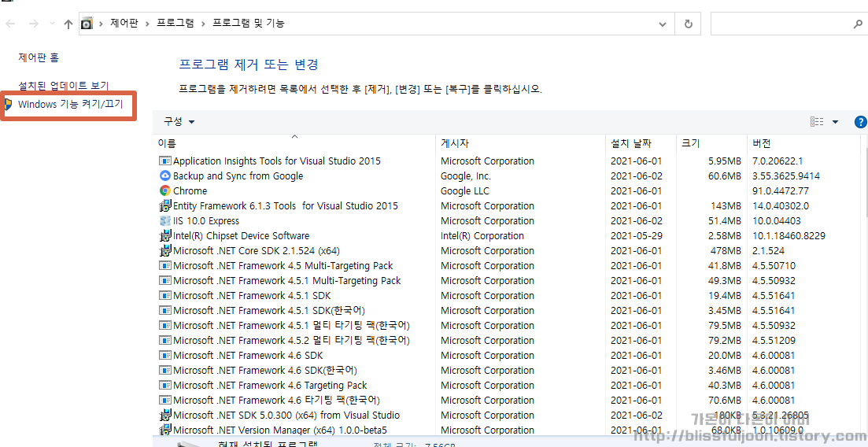Click the Application Insights Tools row icon
The image size is (868, 447).
(165, 161)
